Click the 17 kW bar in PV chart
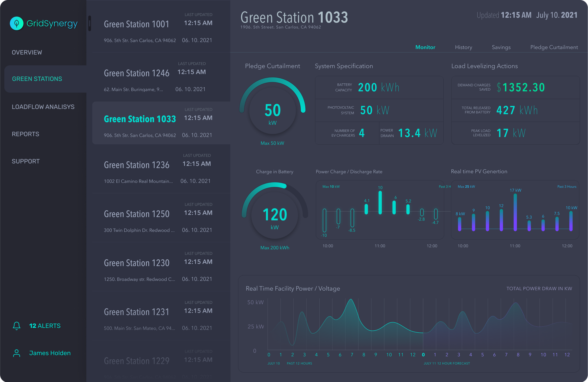This screenshot has width=588, height=382. pyautogui.click(x=515, y=212)
